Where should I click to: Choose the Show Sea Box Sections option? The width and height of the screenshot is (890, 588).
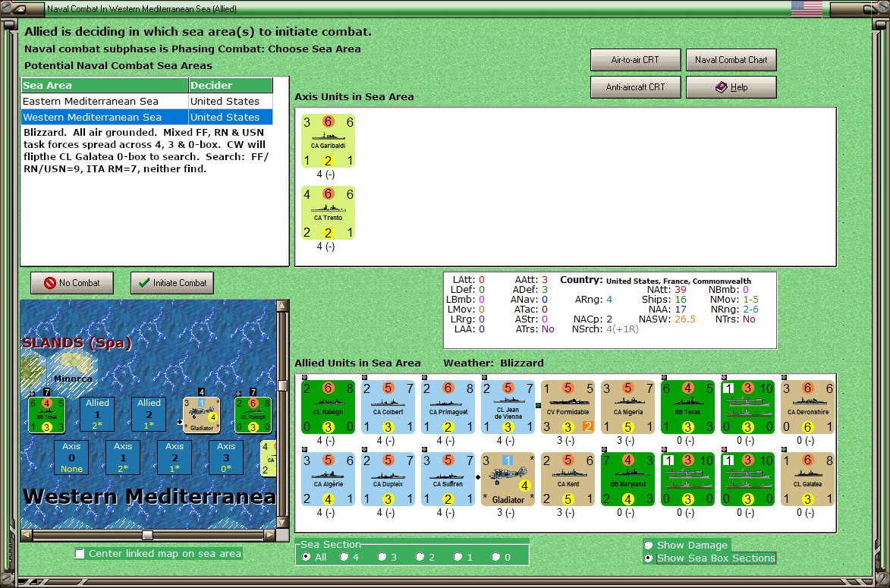point(648,558)
